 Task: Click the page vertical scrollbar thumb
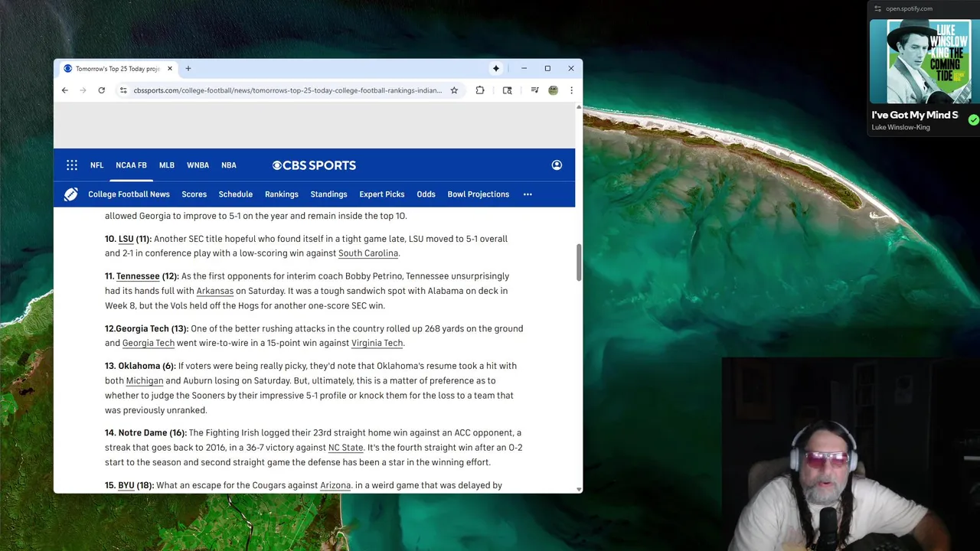pyautogui.click(x=579, y=262)
